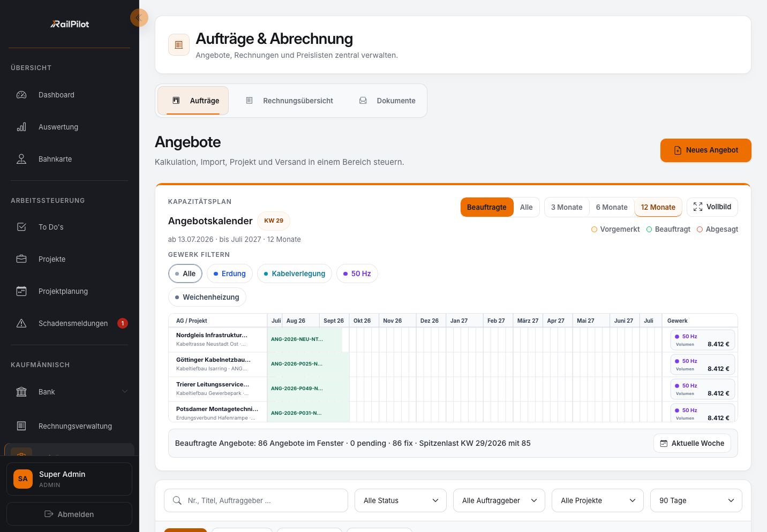Click the Bank building icon
Image resolution: width=767 pixels, height=532 pixels.
click(x=21, y=392)
